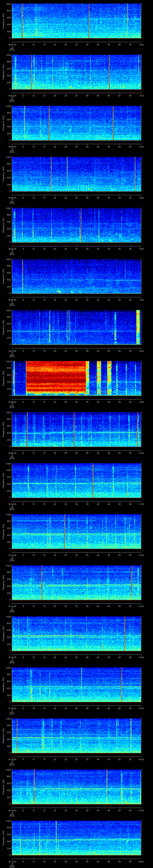This screenshot has width=153, height=868.
Task: Select the red line near 14 seconds in the 8:12:00 panel
Action: point(42,582)
